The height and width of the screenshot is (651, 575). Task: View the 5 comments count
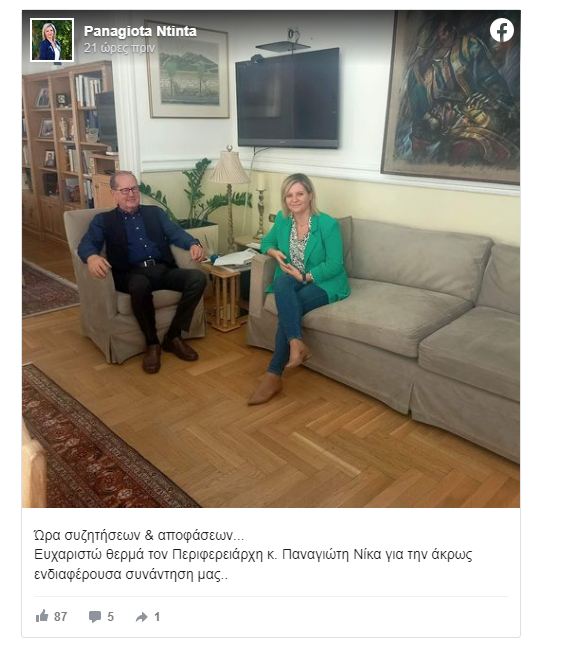(x=110, y=617)
